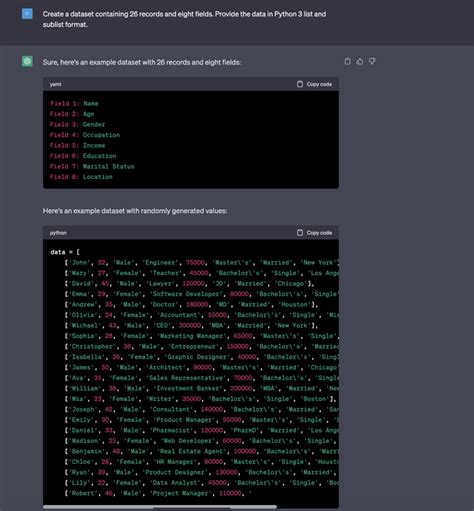The height and width of the screenshot is (511, 474).
Task: Click the 'Field 5: Income' line
Action: 77,145
